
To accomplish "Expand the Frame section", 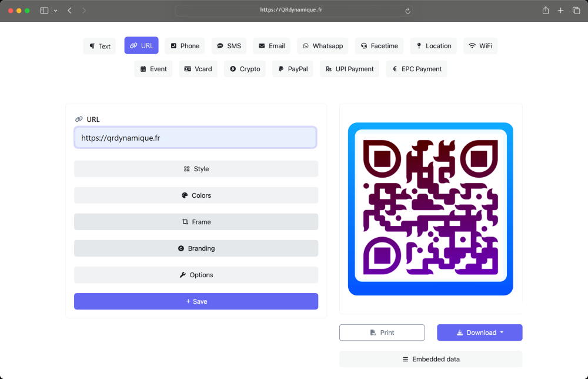I will 196,222.
